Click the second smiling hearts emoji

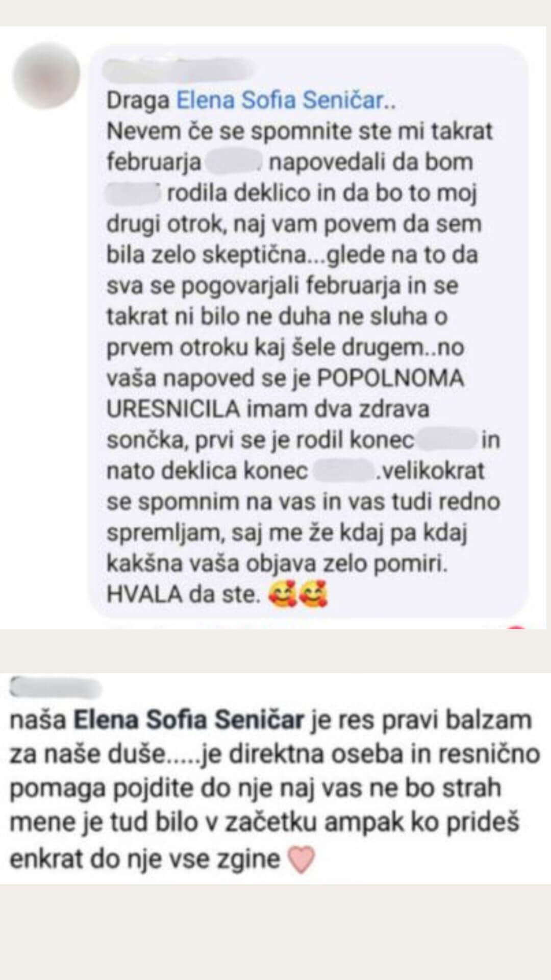click(313, 595)
